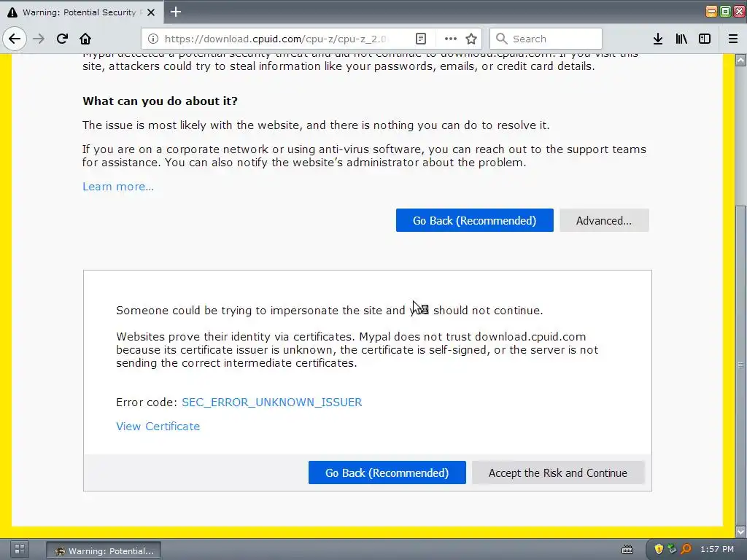Click the orange magnifier tray icon
The height and width of the screenshot is (560, 747).
click(x=686, y=549)
